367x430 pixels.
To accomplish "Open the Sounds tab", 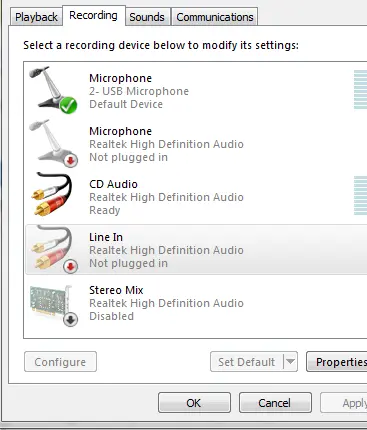I will 147,17.
